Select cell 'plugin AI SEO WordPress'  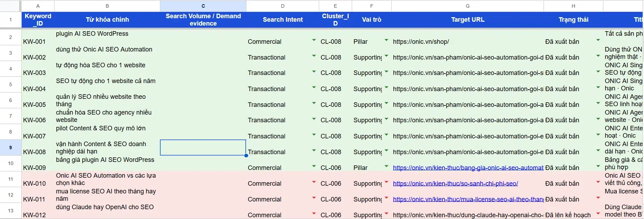pos(107,37)
